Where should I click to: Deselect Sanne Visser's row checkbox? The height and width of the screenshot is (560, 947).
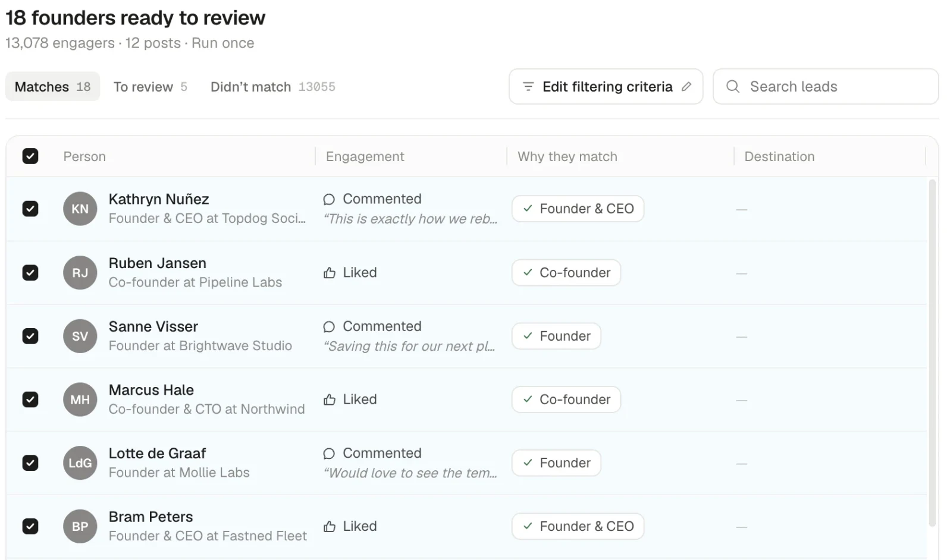click(x=30, y=336)
